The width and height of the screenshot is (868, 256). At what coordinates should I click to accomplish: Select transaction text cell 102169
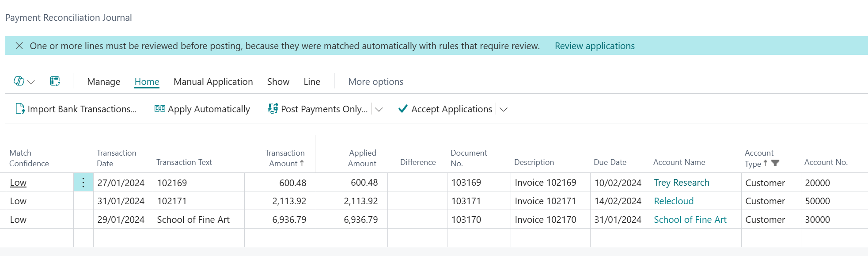point(199,183)
